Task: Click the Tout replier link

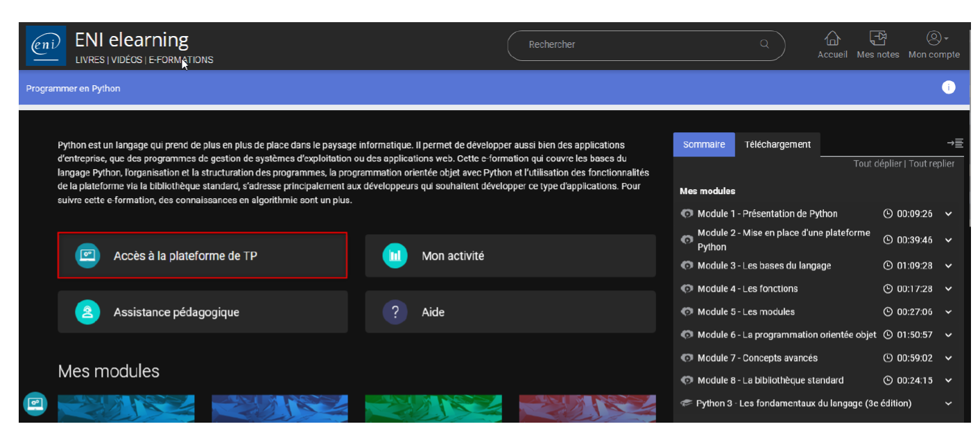Action: click(x=931, y=164)
